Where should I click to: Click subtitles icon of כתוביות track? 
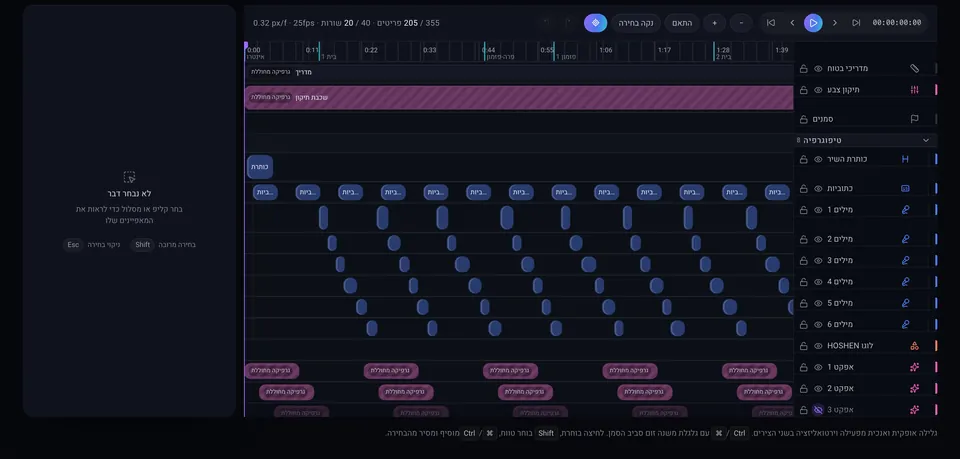point(905,188)
